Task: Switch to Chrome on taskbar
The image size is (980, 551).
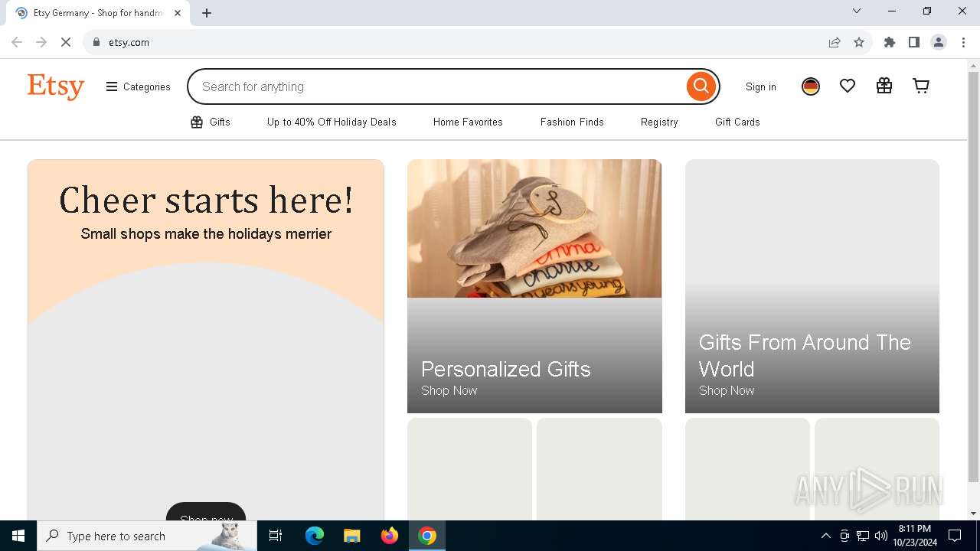Action: click(x=427, y=536)
